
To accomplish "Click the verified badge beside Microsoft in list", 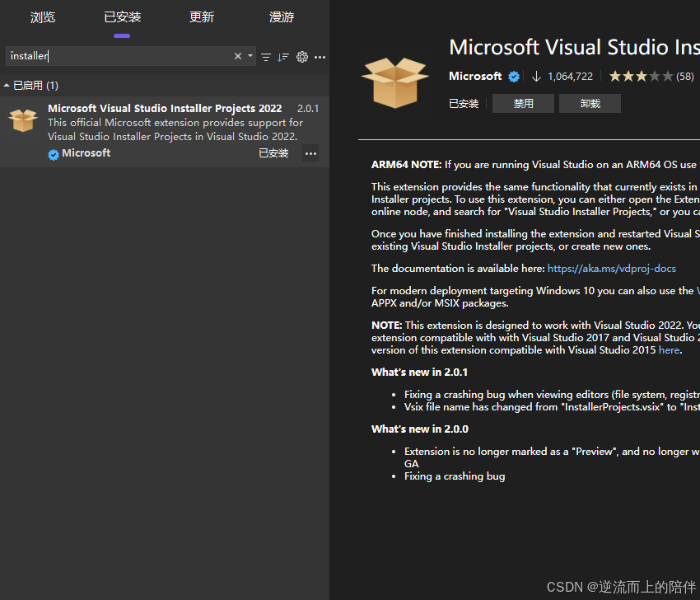I will tap(54, 155).
